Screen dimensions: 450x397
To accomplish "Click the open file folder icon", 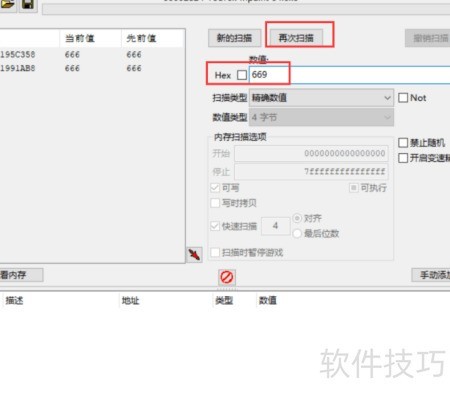I will [7, 5].
